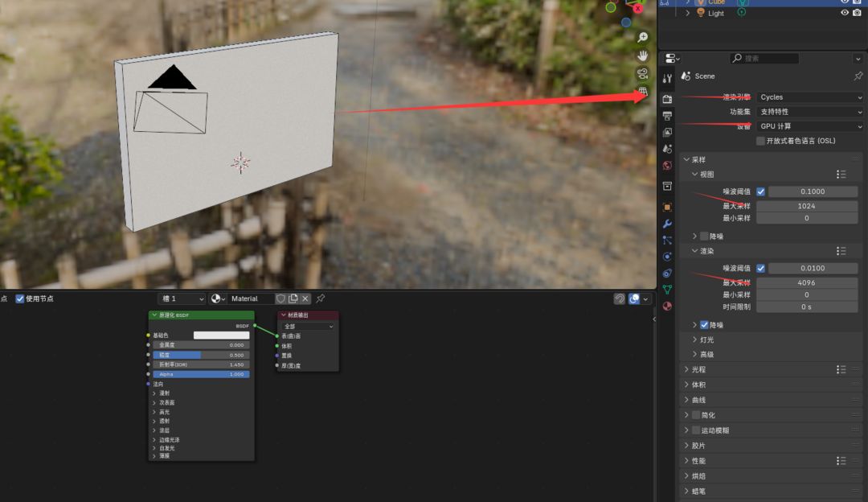Image resolution: width=868 pixels, height=502 pixels.
Task: Open the properties options dropdown arrow
Action: coord(858,59)
